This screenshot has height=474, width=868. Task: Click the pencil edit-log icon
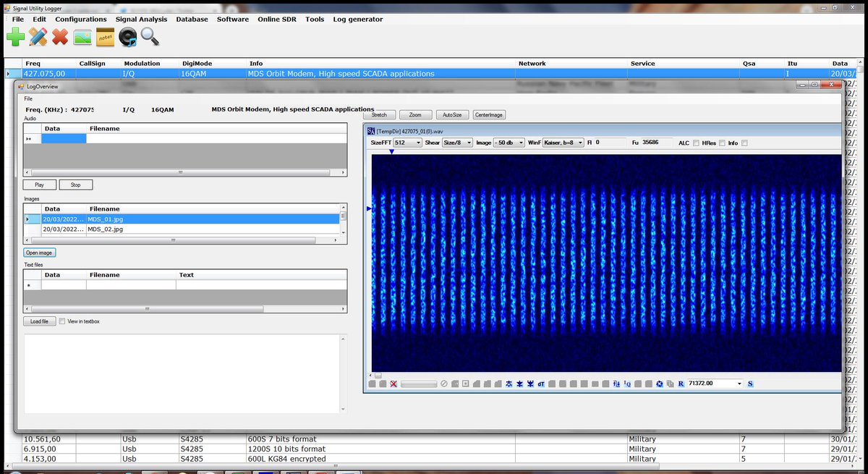coord(38,37)
